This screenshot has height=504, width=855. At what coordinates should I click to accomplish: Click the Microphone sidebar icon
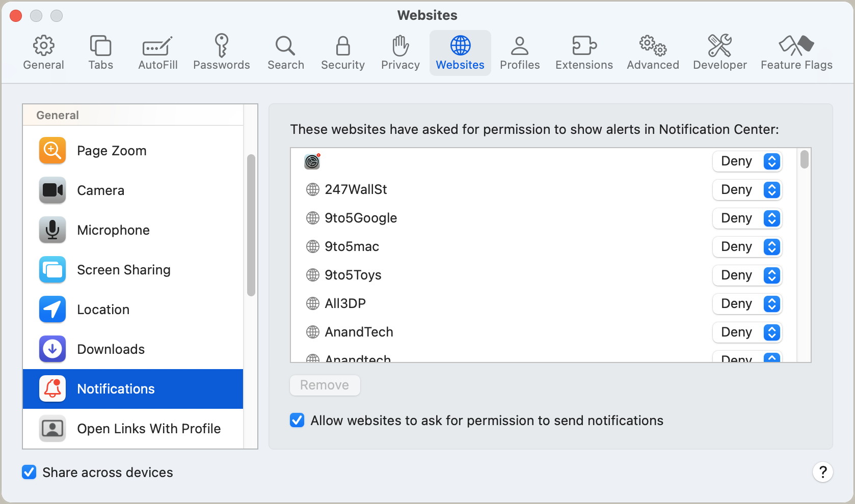coord(52,230)
